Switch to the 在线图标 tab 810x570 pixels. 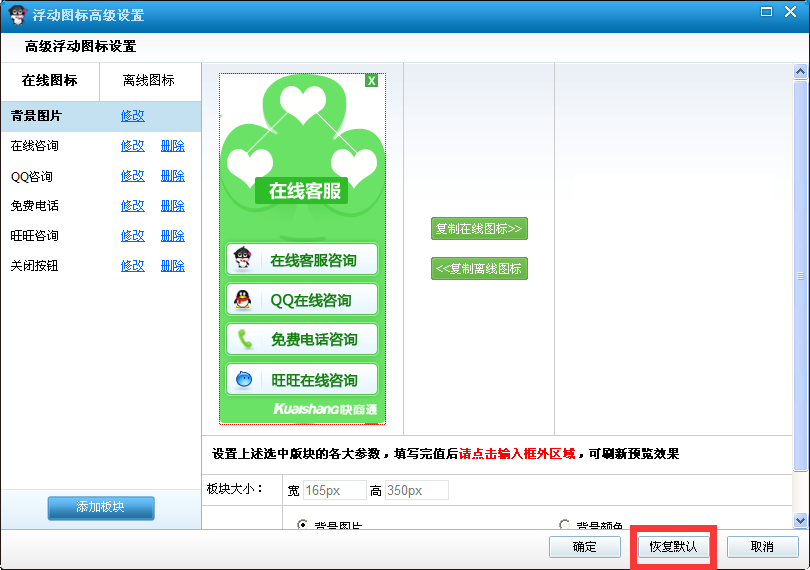coord(49,81)
